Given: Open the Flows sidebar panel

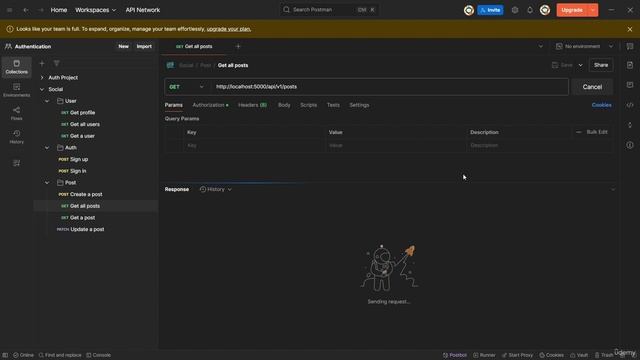Looking at the screenshot, I should [16, 113].
